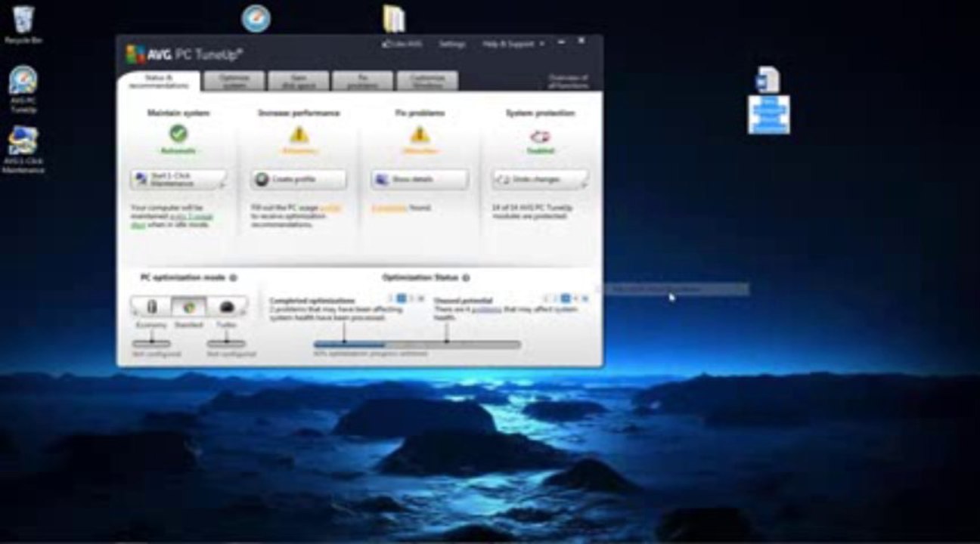
Task: Click info icon next to Optimization Status
Action: point(466,278)
